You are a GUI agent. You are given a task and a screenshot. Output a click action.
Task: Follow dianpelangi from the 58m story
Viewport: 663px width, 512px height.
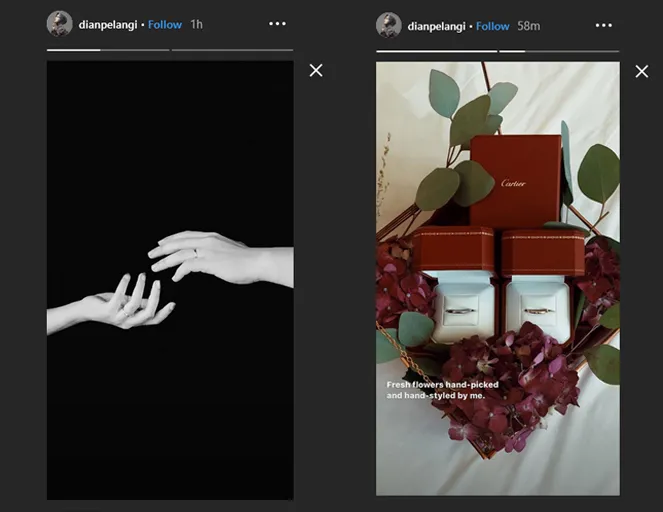(x=492, y=26)
